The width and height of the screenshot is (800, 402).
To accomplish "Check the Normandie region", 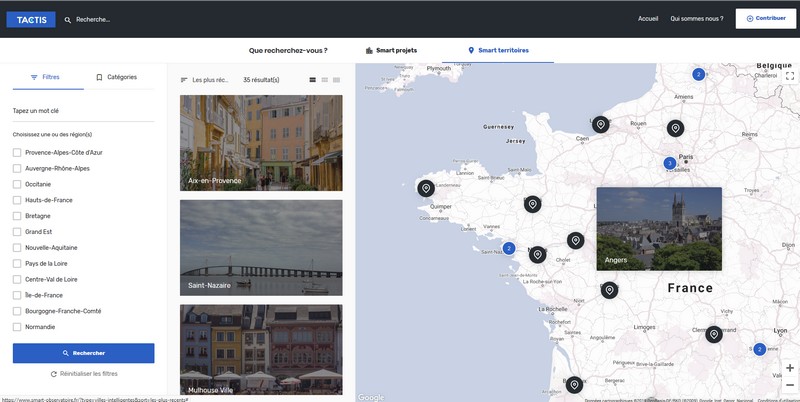I will 17,327.
